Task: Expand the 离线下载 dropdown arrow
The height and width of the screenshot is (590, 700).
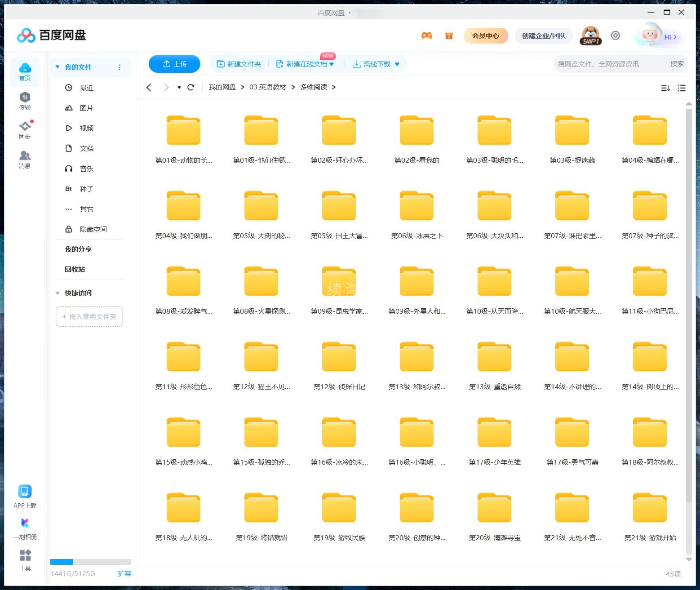Action: [397, 64]
